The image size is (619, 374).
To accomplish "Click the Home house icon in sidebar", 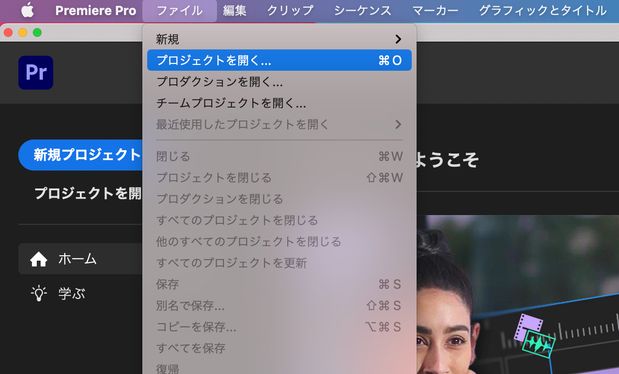I will point(39,259).
